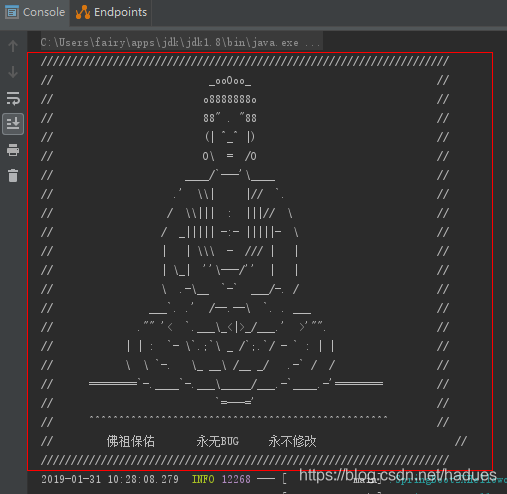
Task: Clear console with trash icon
Action: [x=13, y=176]
